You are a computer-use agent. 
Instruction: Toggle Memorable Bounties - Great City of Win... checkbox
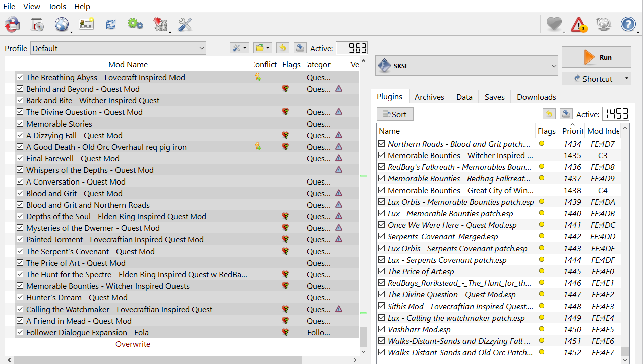(382, 190)
